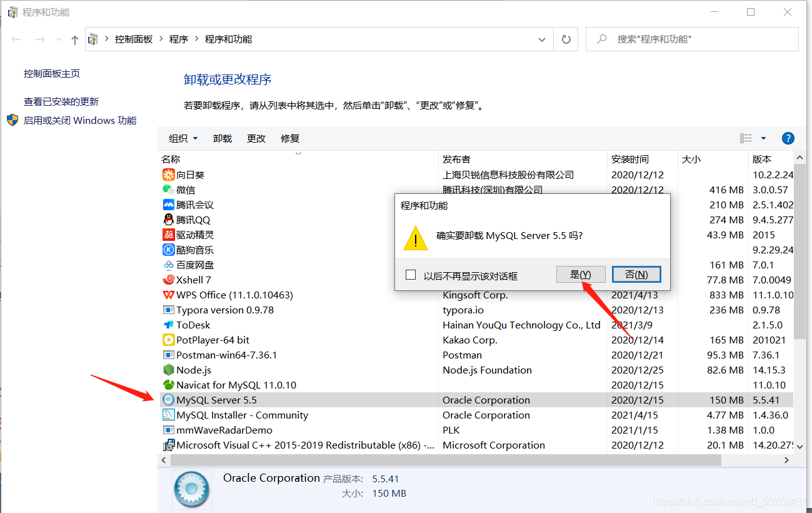Image resolution: width=812 pixels, height=513 pixels.
Task: Open 启用或关闭 Windows 功能 link
Action: 80,120
